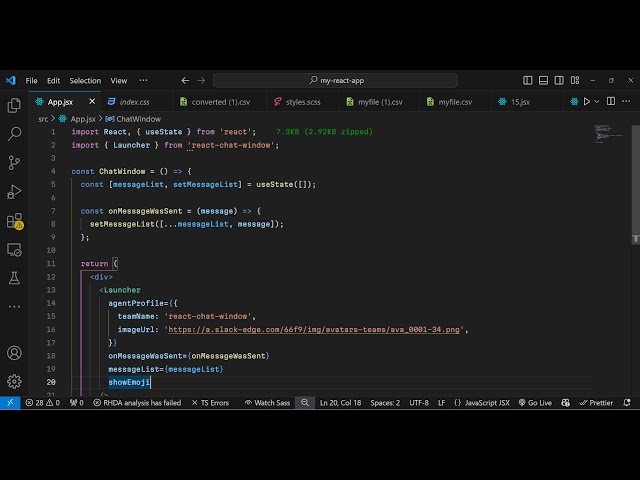
Task: Click the errors and warnings count
Action: pos(46,403)
